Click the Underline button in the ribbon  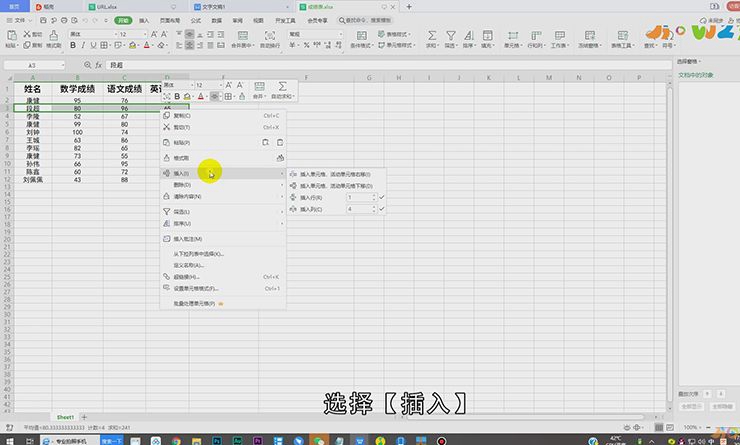click(x=93, y=45)
